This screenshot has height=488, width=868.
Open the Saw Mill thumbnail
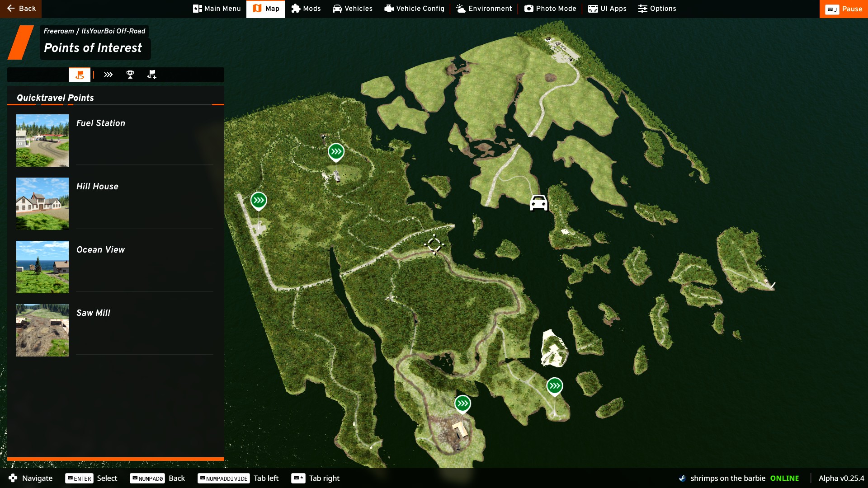coord(42,330)
